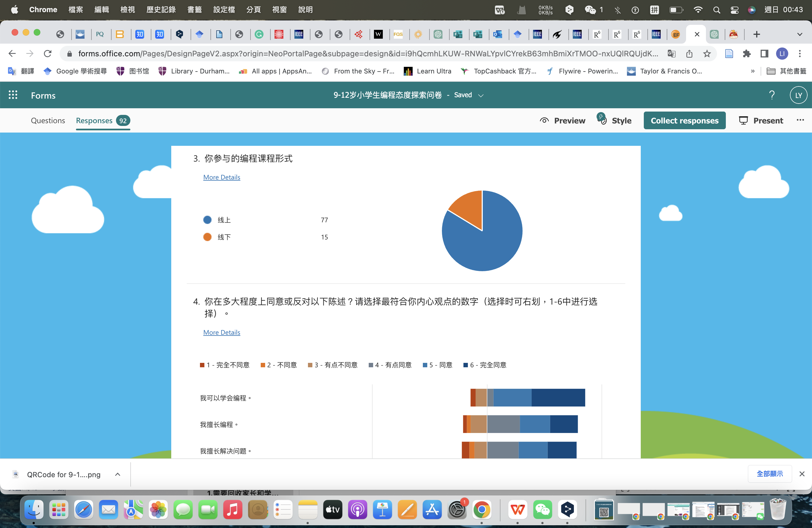Reload the page
Image resolution: width=812 pixels, height=528 pixels.
[48, 54]
